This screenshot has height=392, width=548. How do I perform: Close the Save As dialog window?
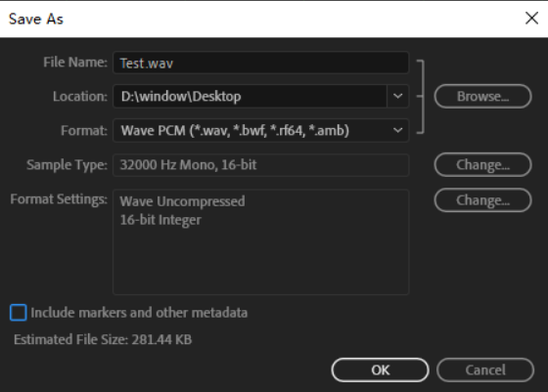click(531, 19)
